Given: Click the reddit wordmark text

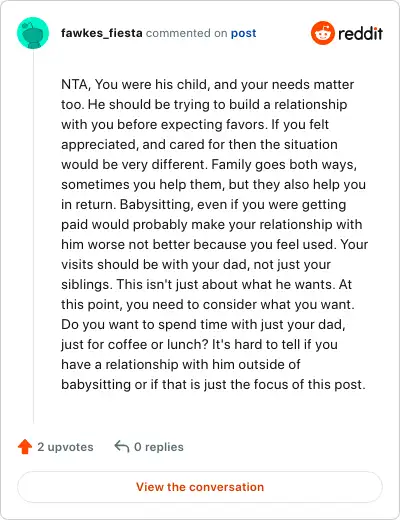Looking at the screenshot, I should (x=360, y=33).
